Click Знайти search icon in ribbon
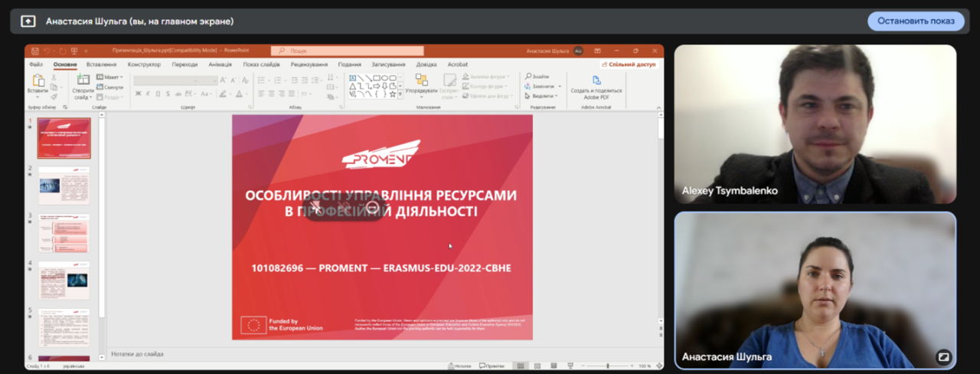Viewport: 980px width, 374px height. coord(528,77)
